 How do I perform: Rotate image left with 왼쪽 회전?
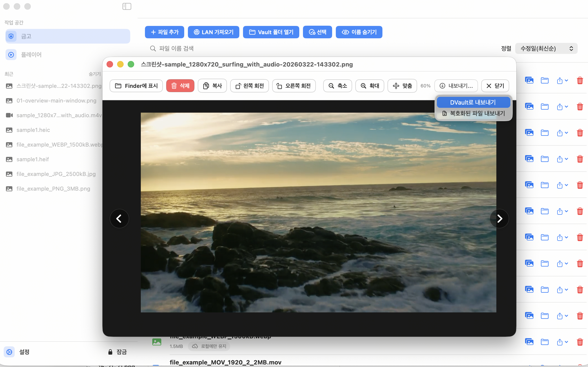point(249,86)
